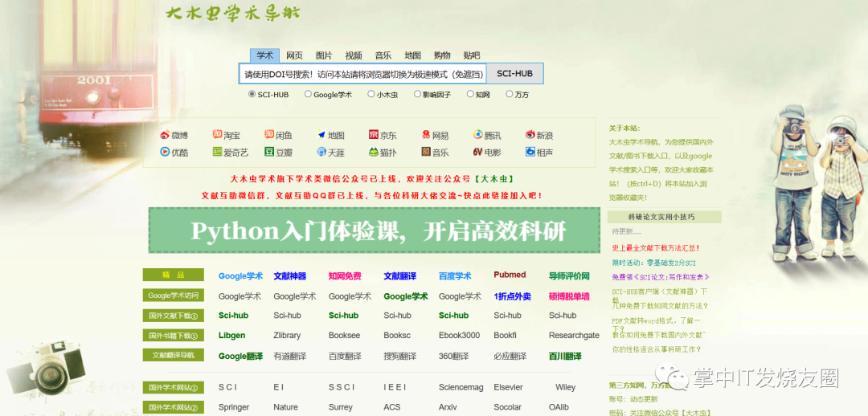Click the 国外学术网站① category button
Image resolution: width=868 pixels, height=416 pixels.
click(x=174, y=388)
